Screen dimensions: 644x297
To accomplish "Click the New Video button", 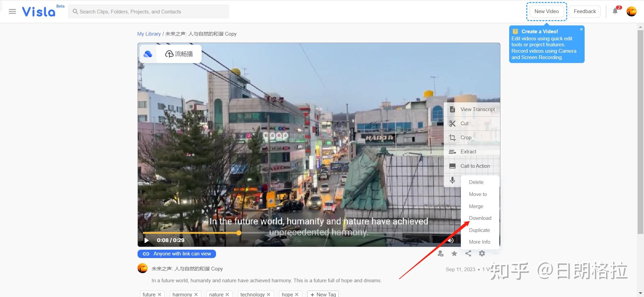I will (547, 11).
